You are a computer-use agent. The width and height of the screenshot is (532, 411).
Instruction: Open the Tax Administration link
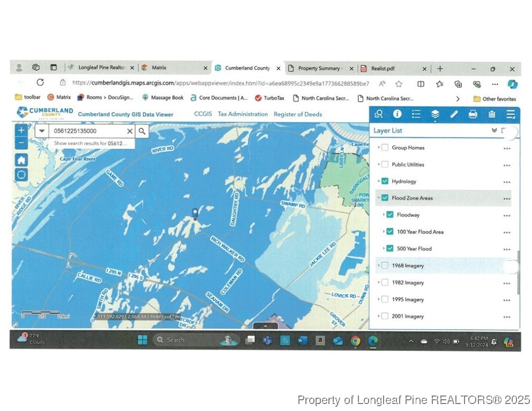[243, 114]
